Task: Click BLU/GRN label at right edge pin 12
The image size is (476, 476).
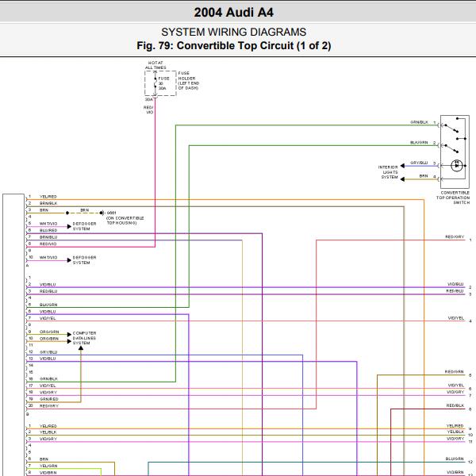Action: click(x=455, y=459)
